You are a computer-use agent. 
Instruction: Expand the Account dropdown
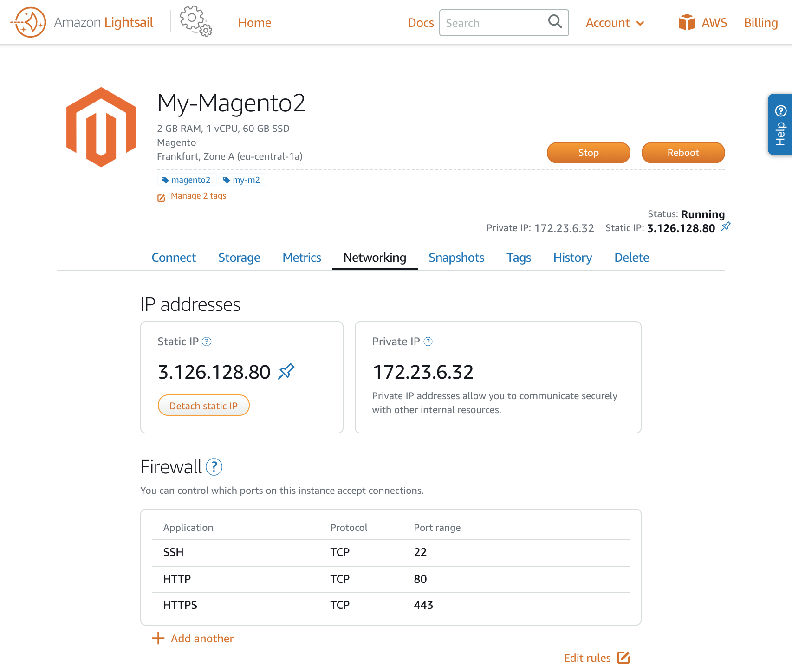(615, 23)
